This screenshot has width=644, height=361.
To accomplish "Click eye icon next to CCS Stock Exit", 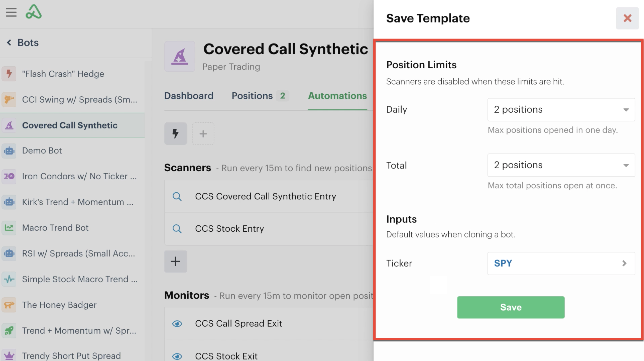I will 177,356.
